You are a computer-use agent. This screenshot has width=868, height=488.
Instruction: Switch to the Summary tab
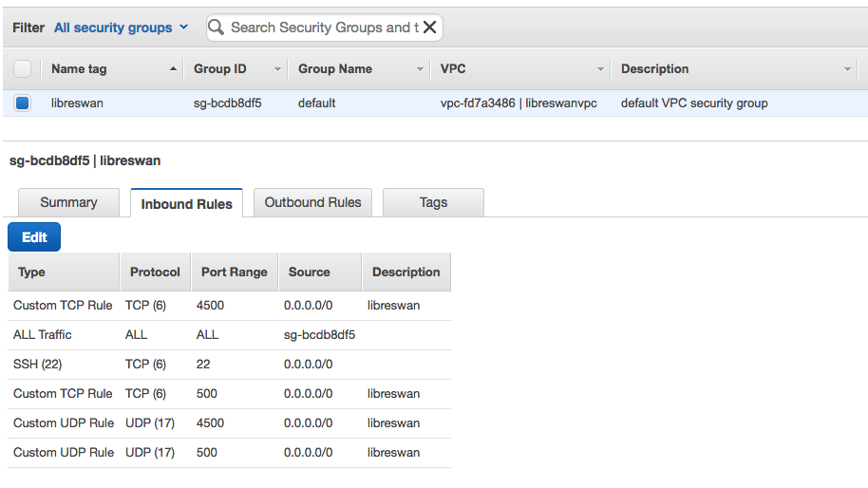[68, 202]
